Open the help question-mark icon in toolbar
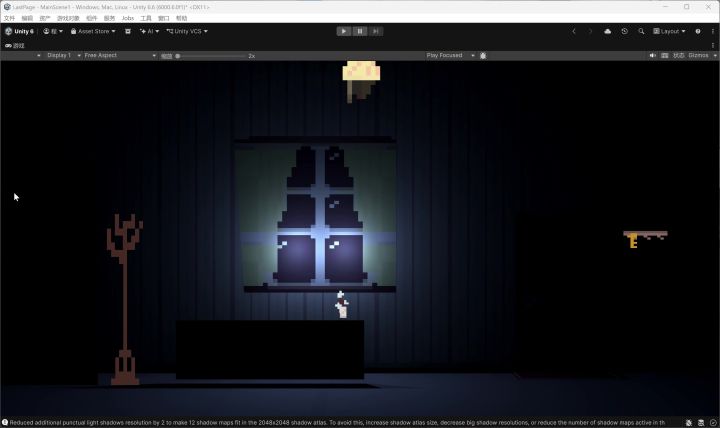720x428 pixels. (x=698, y=31)
